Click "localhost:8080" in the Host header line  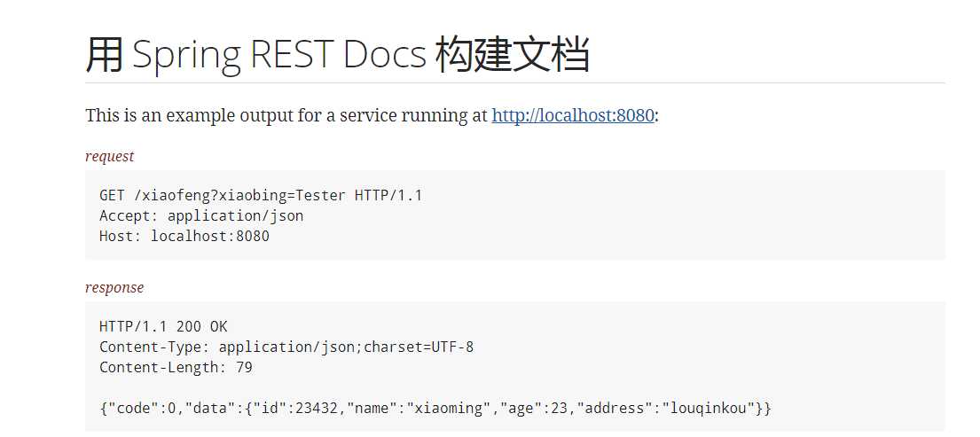point(210,237)
